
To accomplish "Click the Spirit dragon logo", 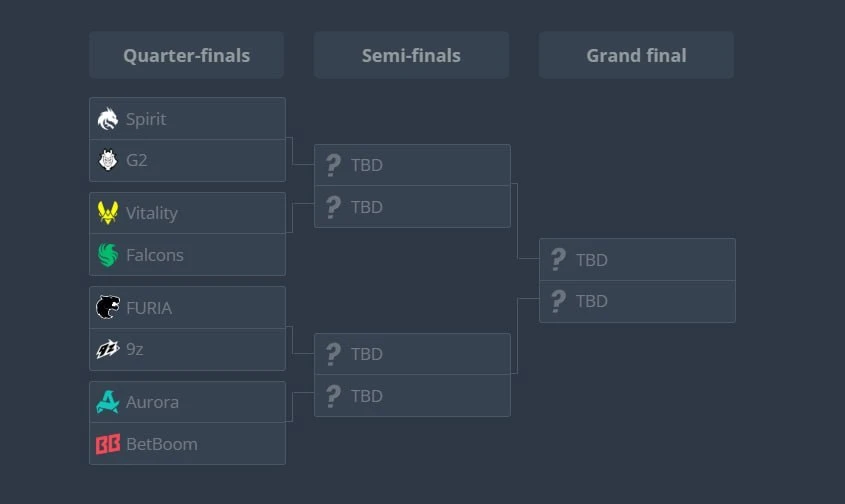I will click(x=108, y=119).
